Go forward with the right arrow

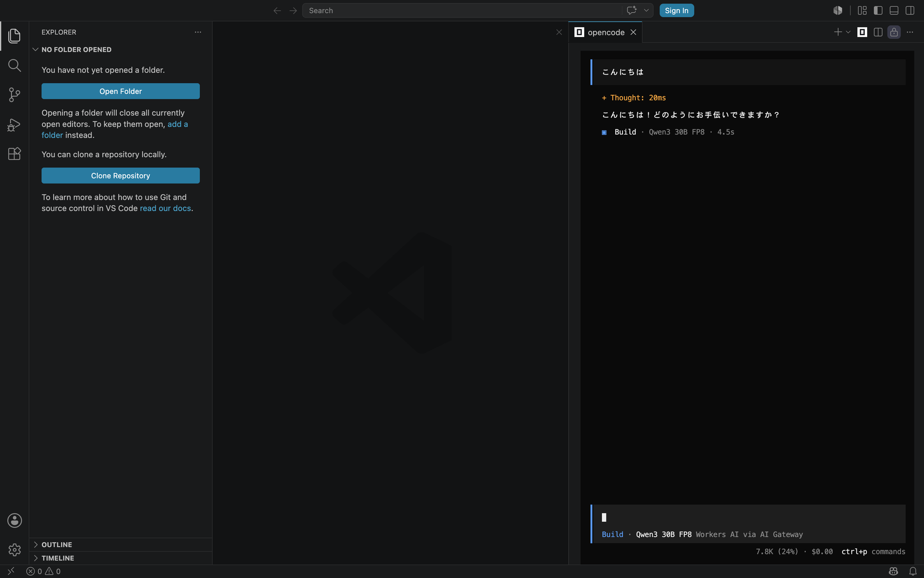[x=293, y=10]
